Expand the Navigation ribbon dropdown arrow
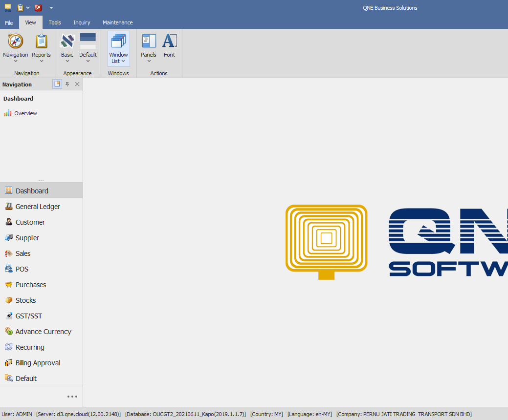This screenshot has height=420, width=508. [x=16, y=61]
